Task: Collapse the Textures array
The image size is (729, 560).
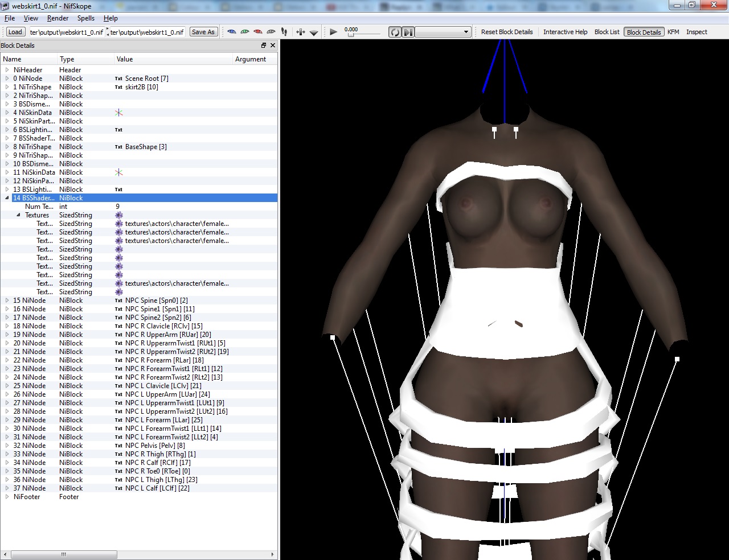Action: [18, 215]
